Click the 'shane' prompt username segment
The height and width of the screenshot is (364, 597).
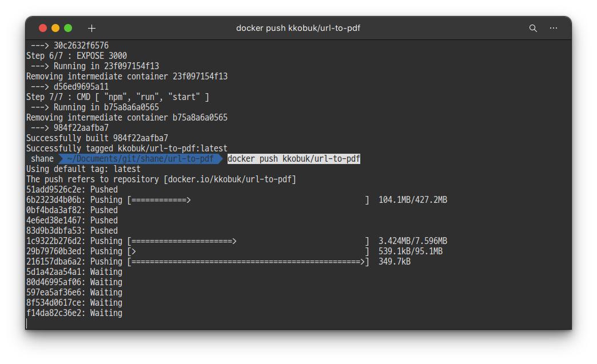[x=42, y=159]
